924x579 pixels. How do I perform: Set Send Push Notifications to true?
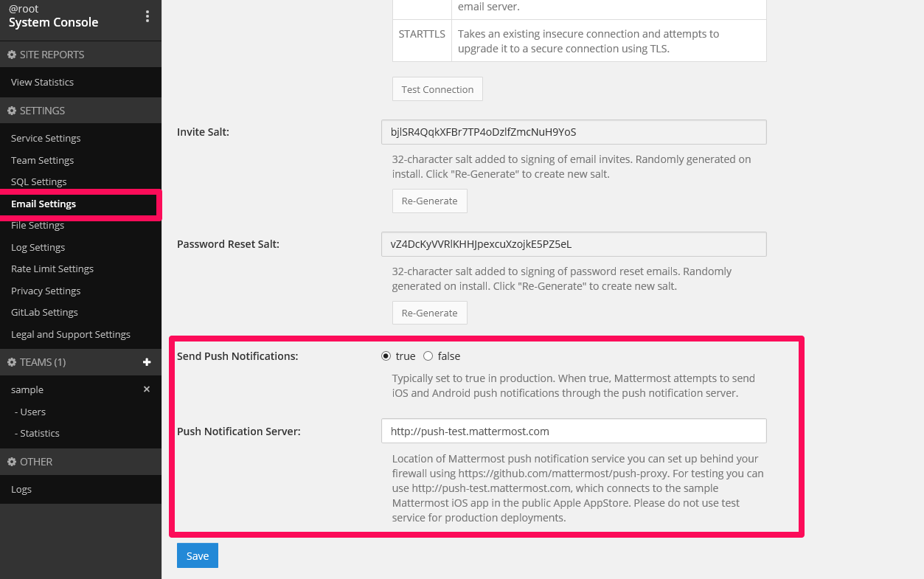coord(386,356)
